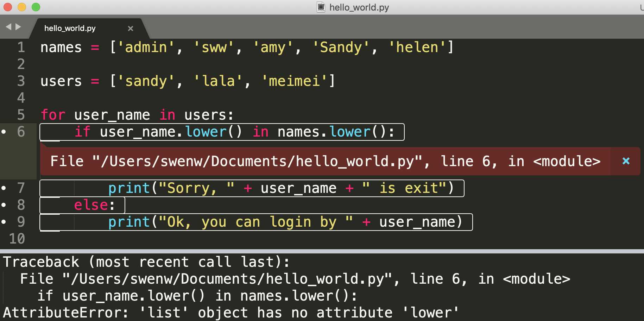Click the 'meimei' string in users list
The width and height of the screenshot is (644, 321).
click(294, 81)
